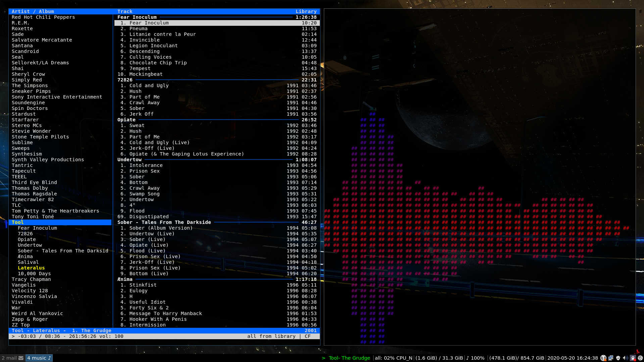Click the CPU usage status bar entry

tap(393, 358)
